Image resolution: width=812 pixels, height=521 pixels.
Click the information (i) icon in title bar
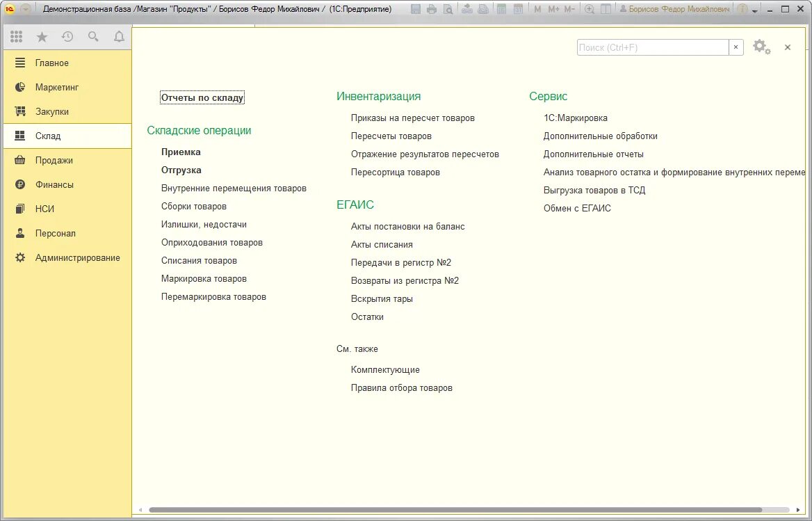pos(742,9)
